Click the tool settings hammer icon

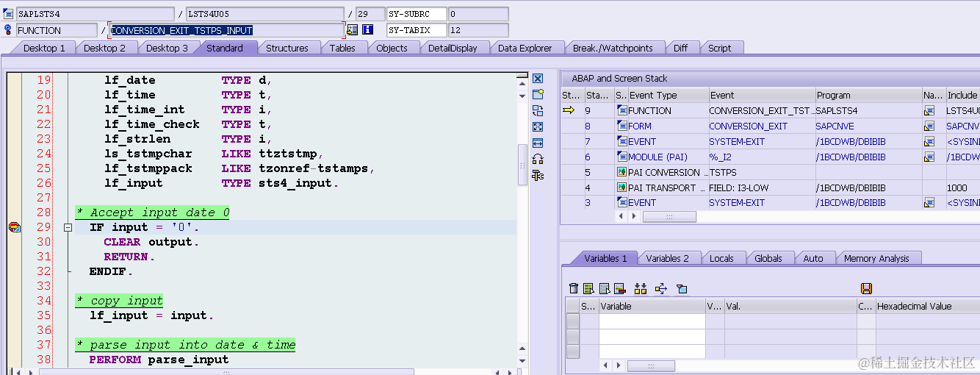coord(538,175)
